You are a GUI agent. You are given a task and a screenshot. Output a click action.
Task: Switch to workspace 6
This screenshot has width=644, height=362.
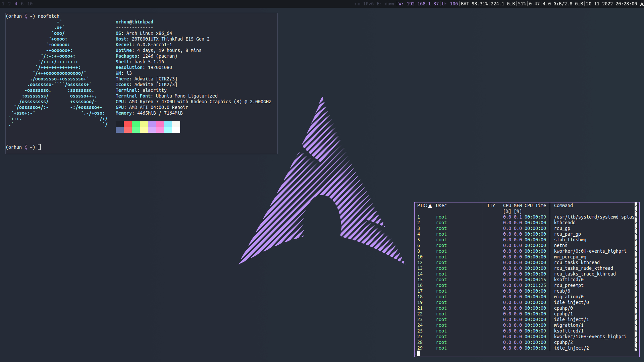(x=22, y=4)
